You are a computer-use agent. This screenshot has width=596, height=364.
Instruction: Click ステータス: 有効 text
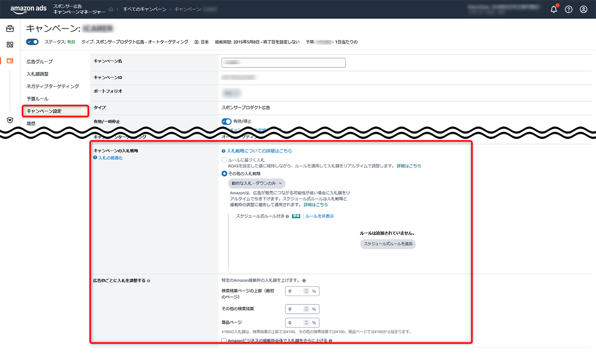(60, 42)
